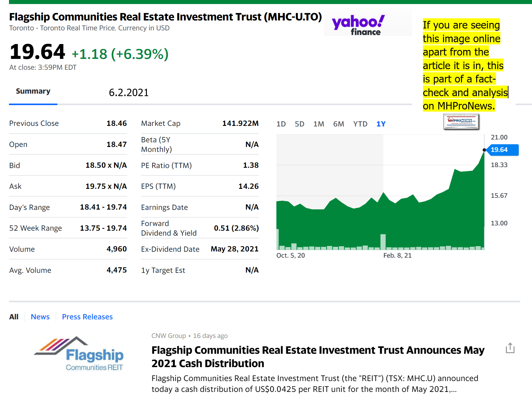Filter the feed by News
532x404 pixels.
click(x=40, y=317)
